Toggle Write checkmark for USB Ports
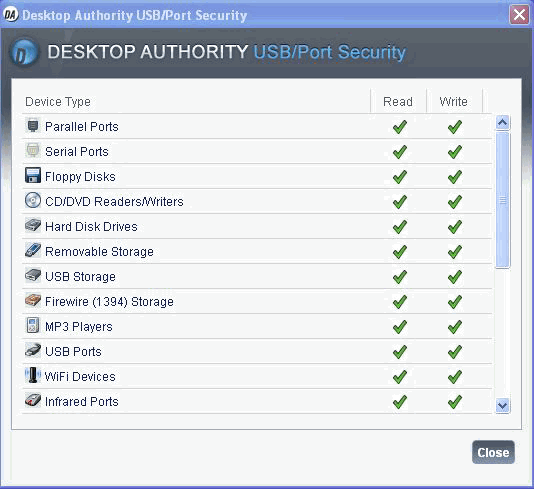This screenshot has width=534, height=489. click(x=455, y=352)
